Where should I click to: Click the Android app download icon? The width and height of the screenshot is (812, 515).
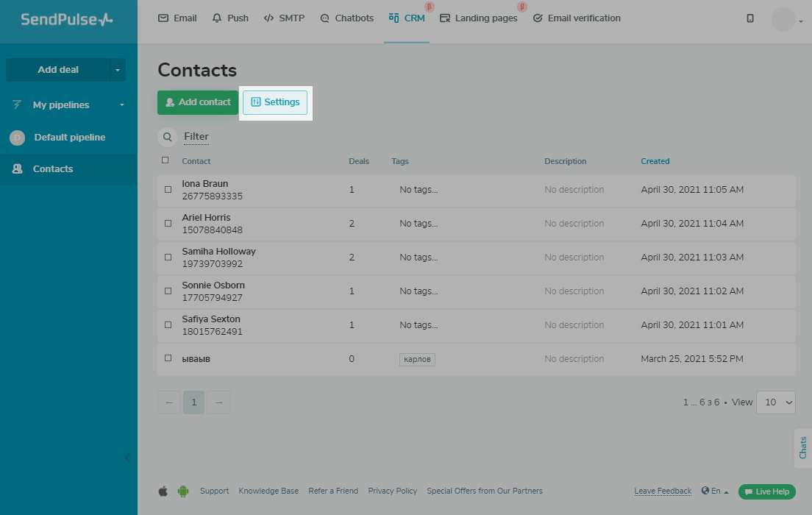click(182, 491)
